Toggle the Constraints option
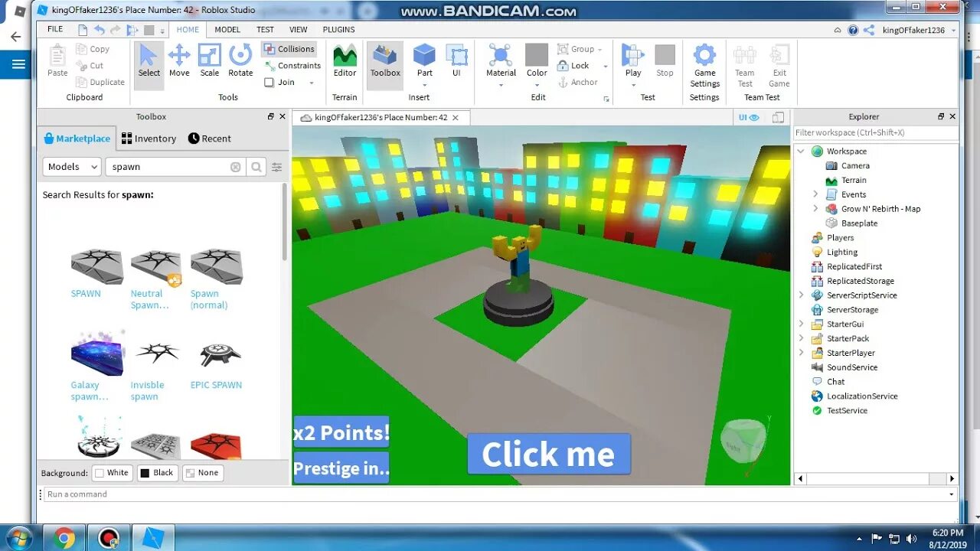 pyautogui.click(x=292, y=66)
